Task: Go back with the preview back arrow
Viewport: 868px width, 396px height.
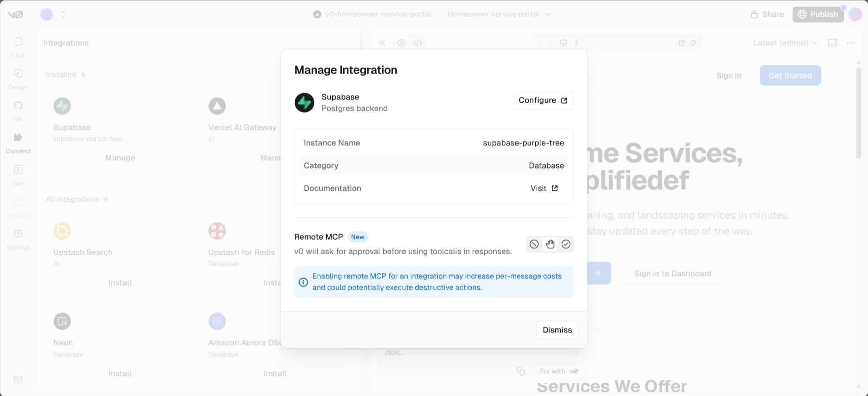Action: coord(539,43)
